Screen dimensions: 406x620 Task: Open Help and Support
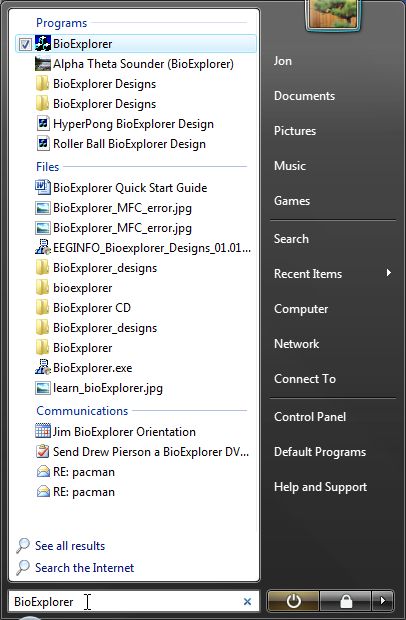[320, 487]
